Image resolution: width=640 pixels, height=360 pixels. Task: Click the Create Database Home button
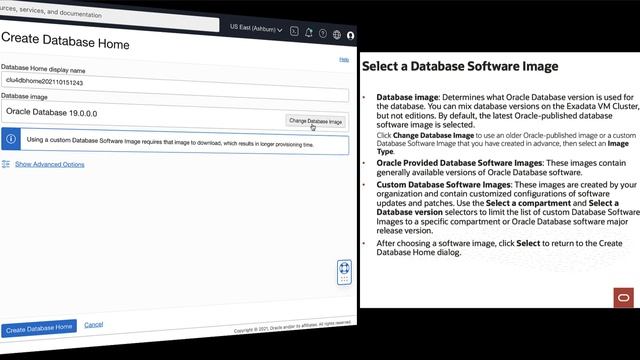39,329
